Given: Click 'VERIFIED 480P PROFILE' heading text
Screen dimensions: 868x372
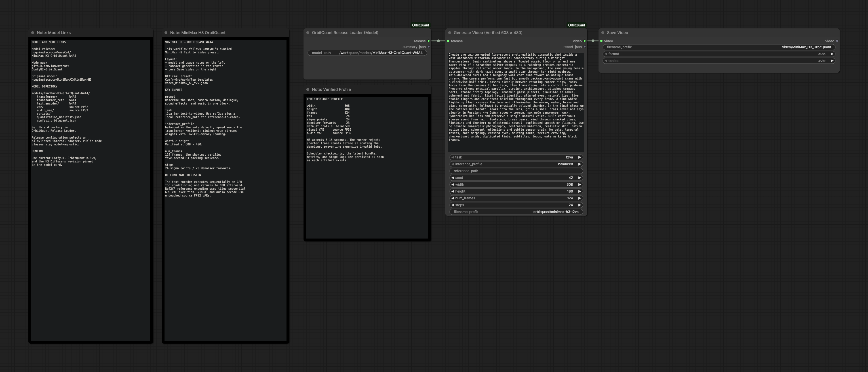Looking at the screenshot, I should (325, 99).
